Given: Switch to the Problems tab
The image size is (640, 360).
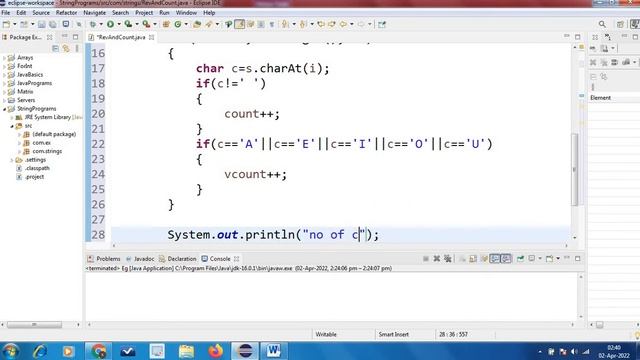Looking at the screenshot, I should tap(104, 259).
